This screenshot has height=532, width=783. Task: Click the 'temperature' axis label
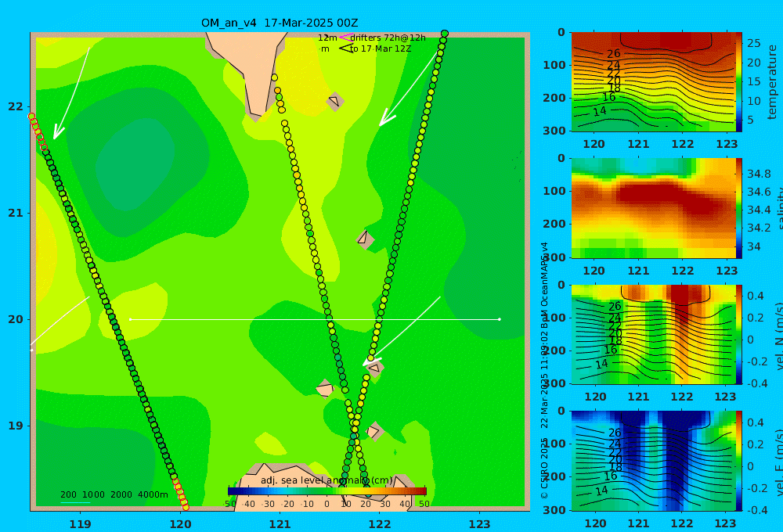tap(773, 82)
